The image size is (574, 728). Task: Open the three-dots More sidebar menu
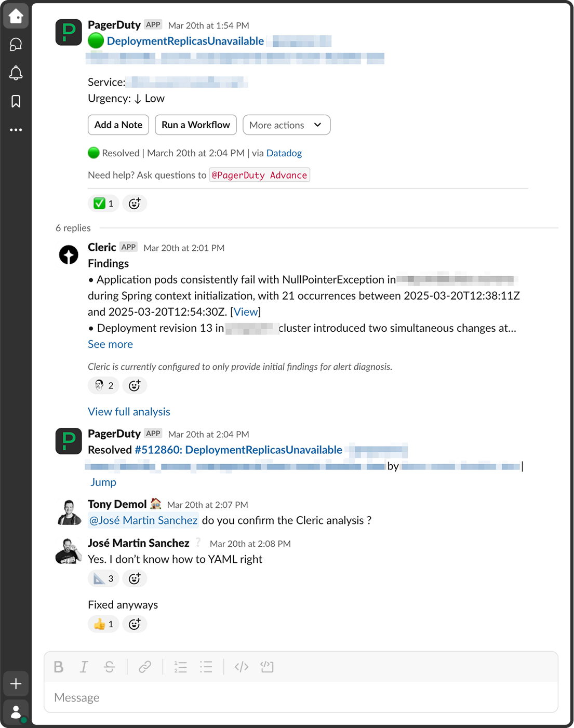(16, 130)
